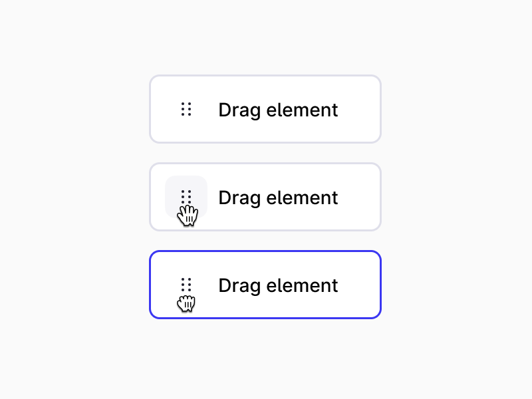The height and width of the screenshot is (399, 532).
Task: Click the grip dots inside the blue-outlined card
Action: pyautogui.click(x=186, y=285)
